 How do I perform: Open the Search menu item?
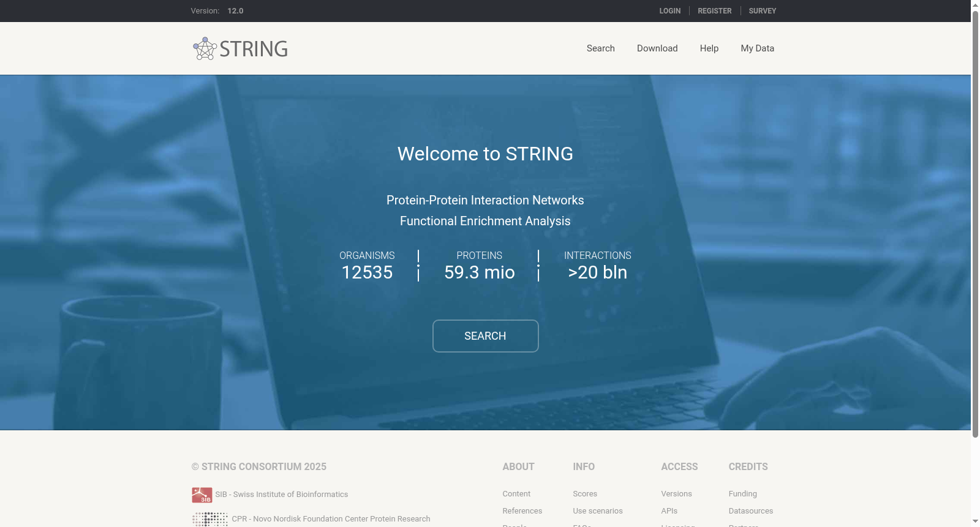pyautogui.click(x=600, y=48)
